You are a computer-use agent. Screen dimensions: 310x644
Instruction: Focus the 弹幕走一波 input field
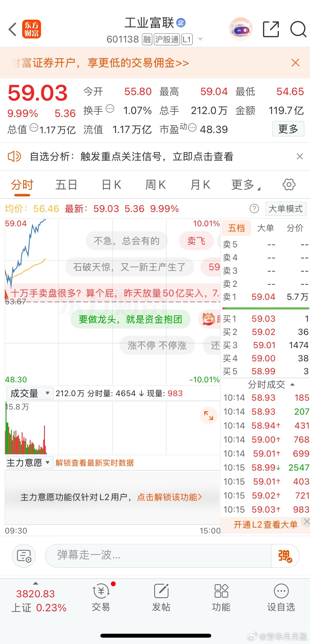158,556
